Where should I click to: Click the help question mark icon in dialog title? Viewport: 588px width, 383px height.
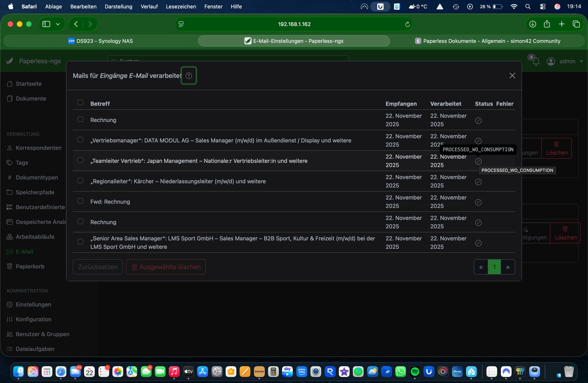coord(189,76)
